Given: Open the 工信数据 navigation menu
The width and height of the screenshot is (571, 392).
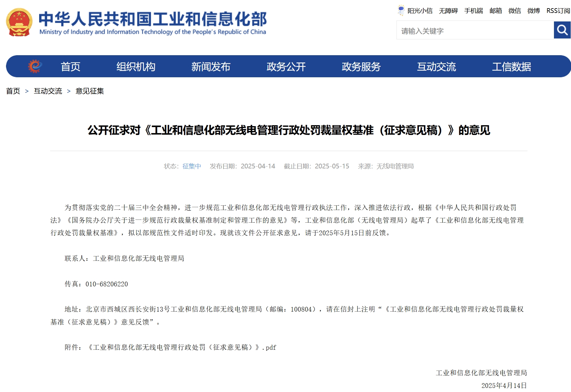Looking at the screenshot, I should (511, 67).
